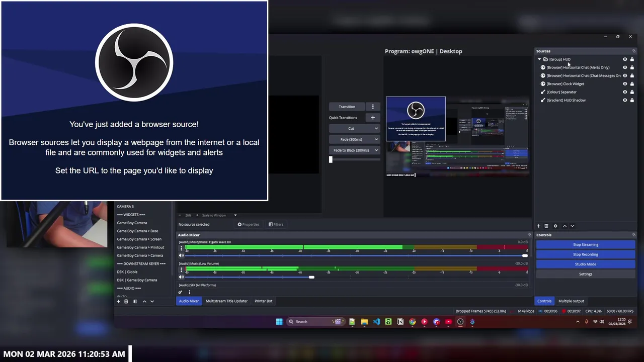The height and width of the screenshot is (362, 644).
Task: Add a new source with the plus icon
Action: click(x=538, y=226)
